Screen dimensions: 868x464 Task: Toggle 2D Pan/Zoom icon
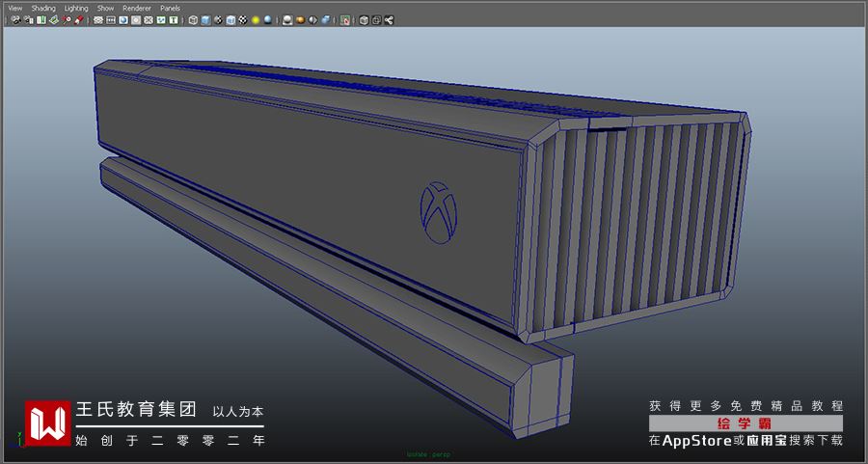tap(67, 20)
